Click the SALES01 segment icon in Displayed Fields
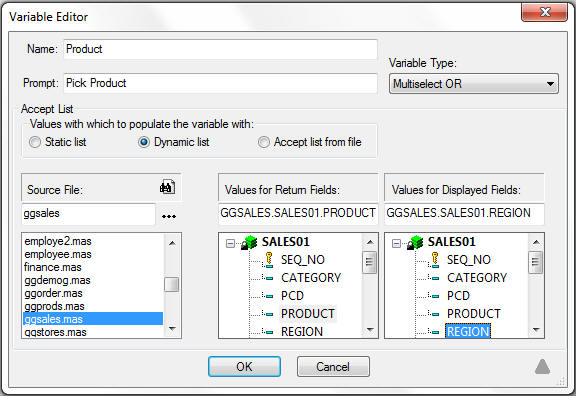The width and height of the screenshot is (576, 396). click(x=415, y=242)
